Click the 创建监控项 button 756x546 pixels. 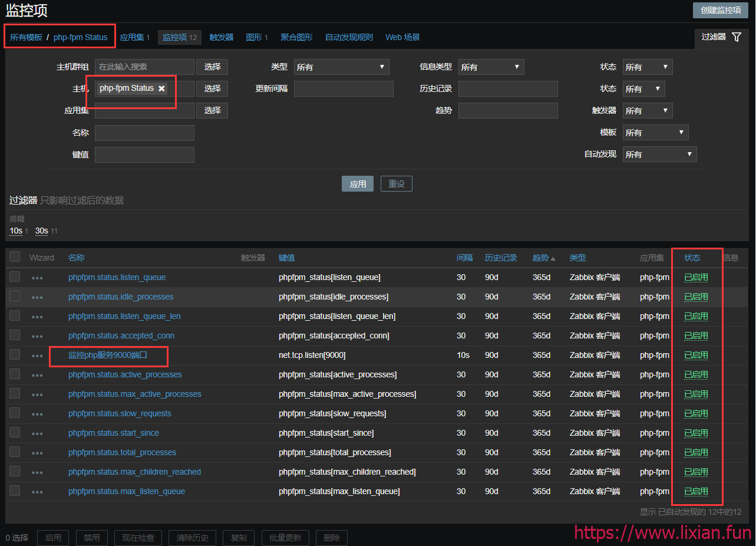(x=721, y=10)
